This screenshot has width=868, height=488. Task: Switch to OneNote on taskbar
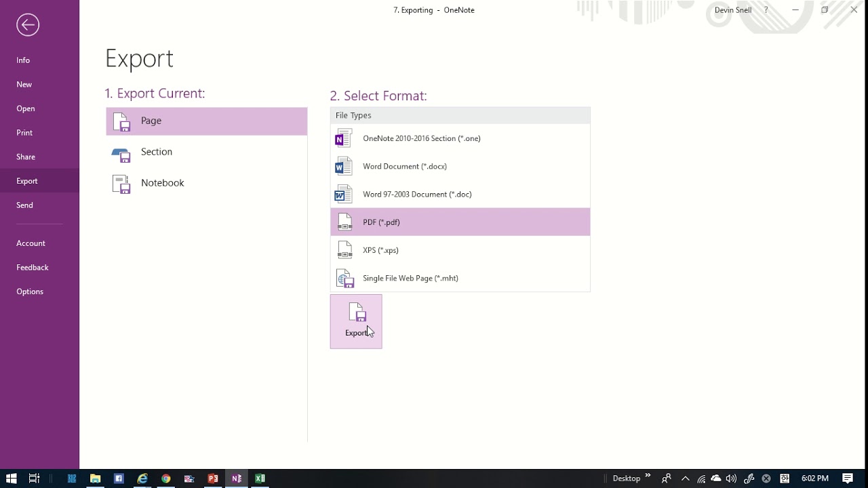coord(237,479)
